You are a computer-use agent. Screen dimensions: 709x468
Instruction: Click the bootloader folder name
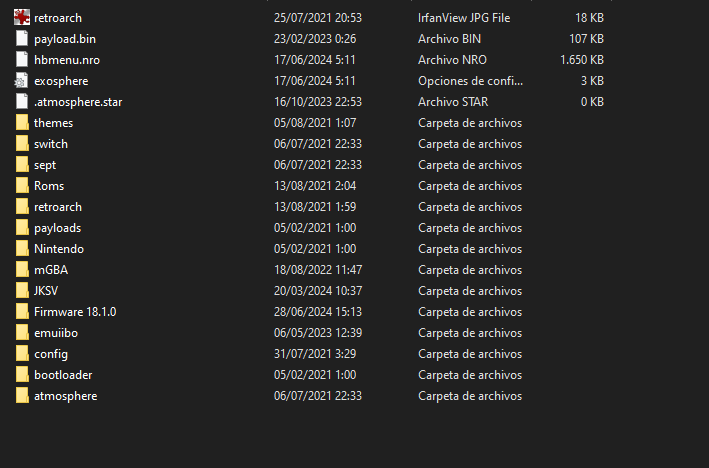pos(63,374)
